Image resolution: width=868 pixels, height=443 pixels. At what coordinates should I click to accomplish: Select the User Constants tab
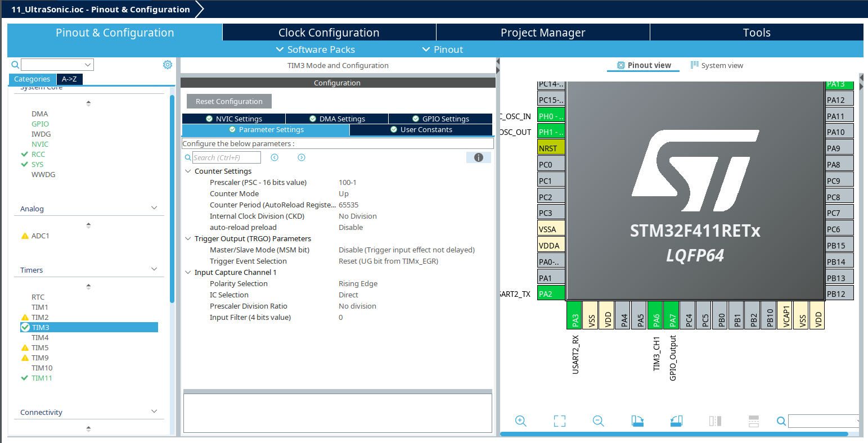[421, 129]
